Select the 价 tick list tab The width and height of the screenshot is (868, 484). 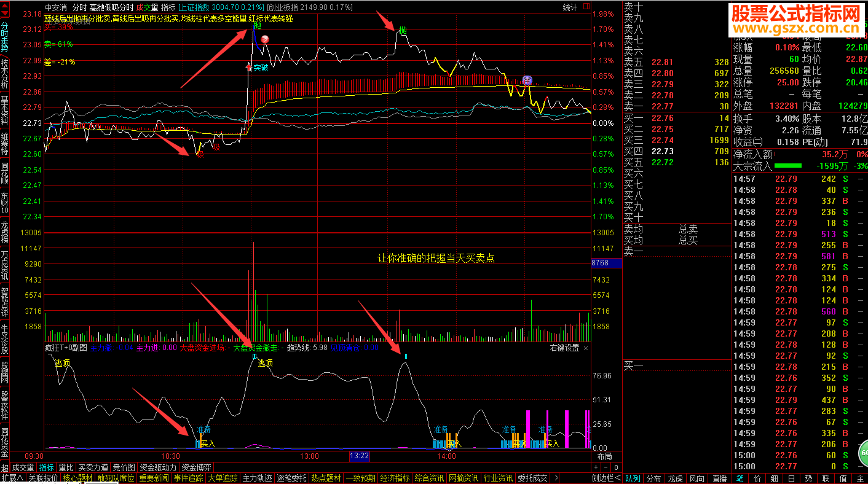(757, 478)
